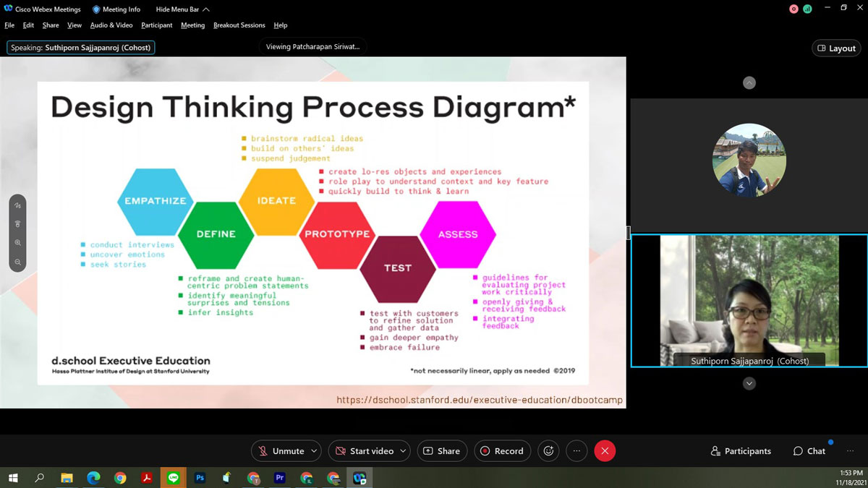Select the annotate tool in left sidebar
This screenshot has height=488, width=868.
click(x=17, y=206)
